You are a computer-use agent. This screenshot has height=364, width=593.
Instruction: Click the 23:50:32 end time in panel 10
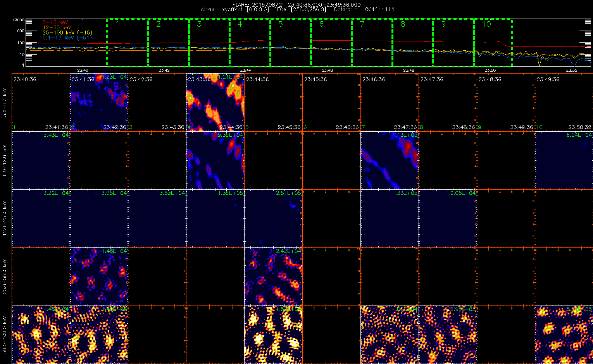click(x=580, y=127)
